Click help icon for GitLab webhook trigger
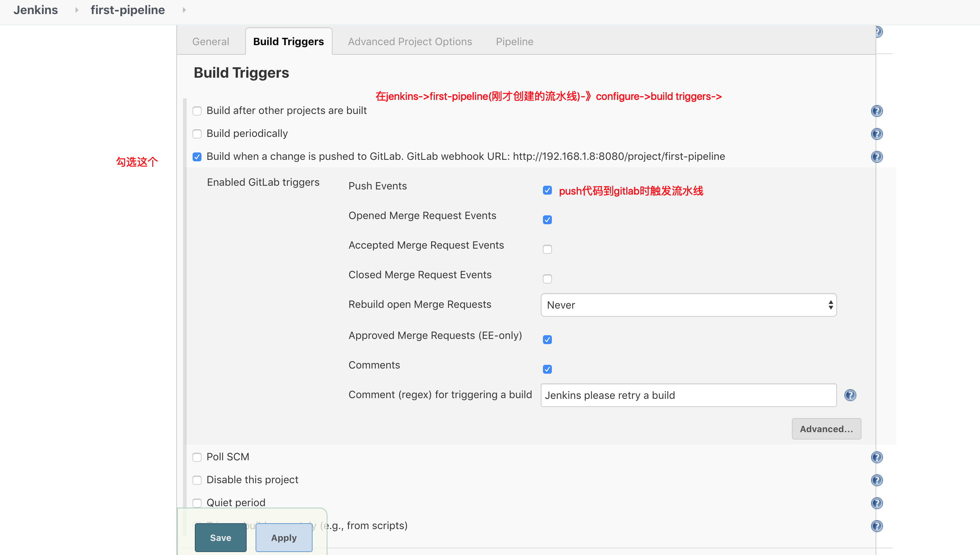The width and height of the screenshot is (980, 555). [x=877, y=157]
